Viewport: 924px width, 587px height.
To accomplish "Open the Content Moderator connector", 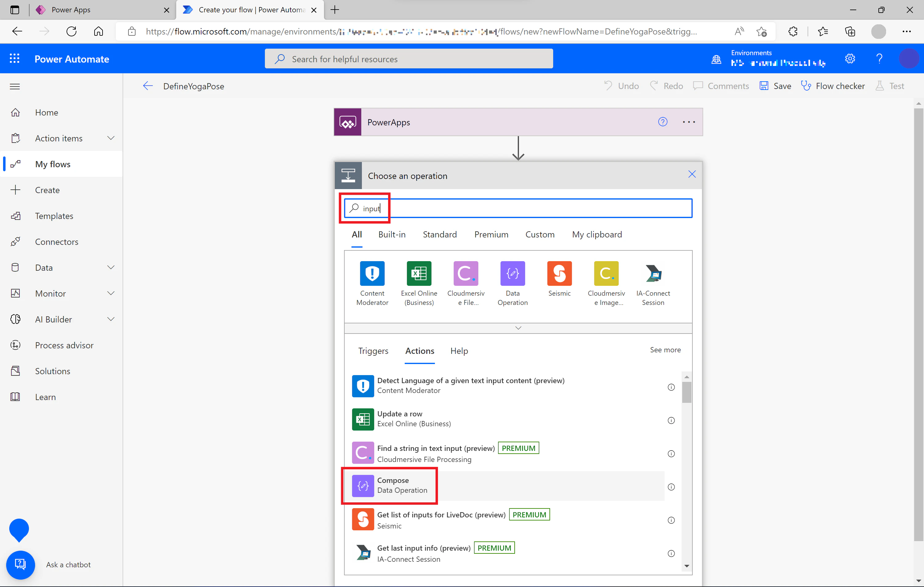I will pos(372,273).
